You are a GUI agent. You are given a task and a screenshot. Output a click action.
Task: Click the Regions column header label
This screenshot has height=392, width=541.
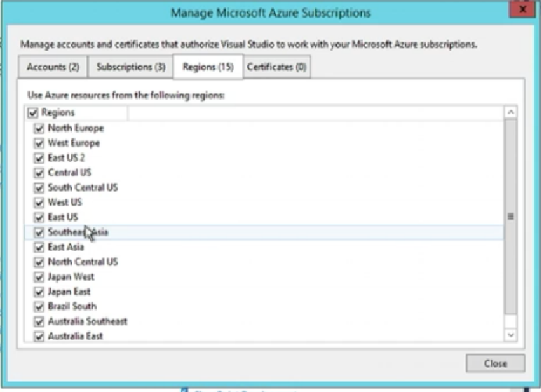click(x=58, y=112)
